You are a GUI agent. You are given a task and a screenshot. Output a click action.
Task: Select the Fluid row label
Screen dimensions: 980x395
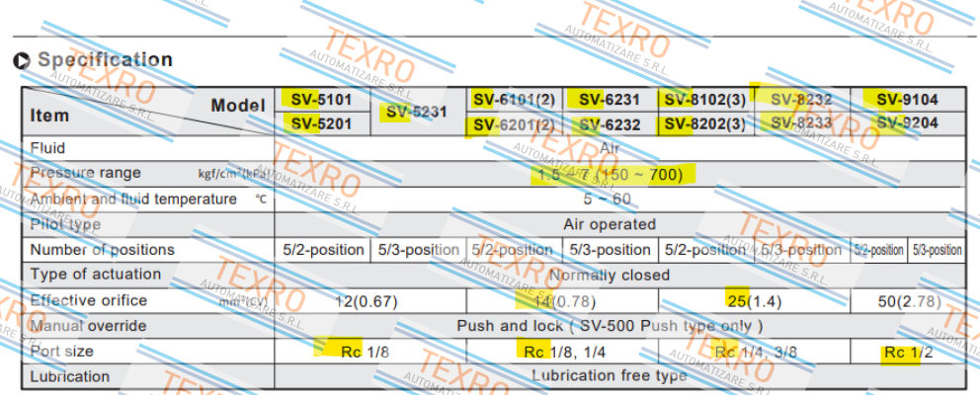pos(48,149)
